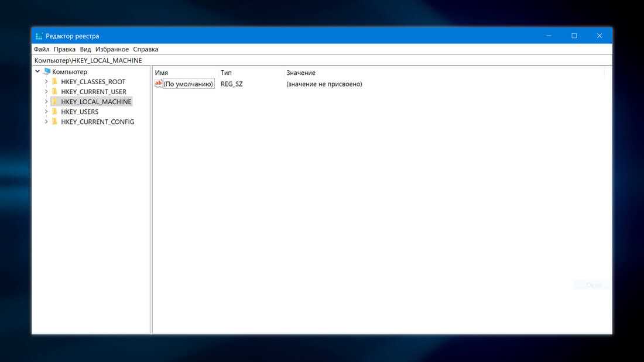The width and height of the screenshot is (644, 362).
Task: Click the Компьютер computer icon in tree
Action: coord(47,72)
